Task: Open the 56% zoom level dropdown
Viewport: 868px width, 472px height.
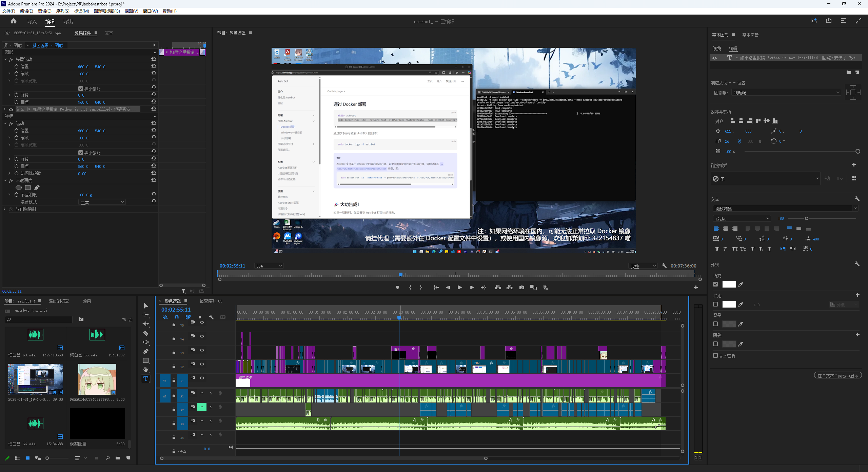Action: [x=269, y=266]
